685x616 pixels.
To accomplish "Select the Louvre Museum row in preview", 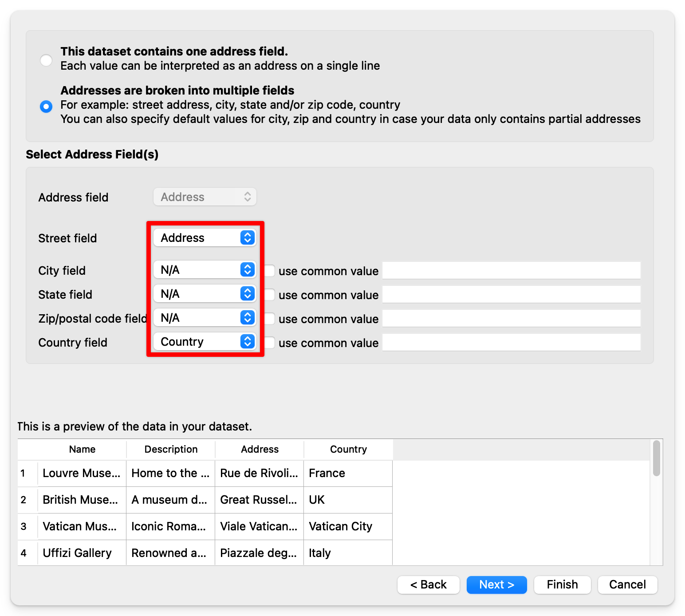I will point(82,473).
